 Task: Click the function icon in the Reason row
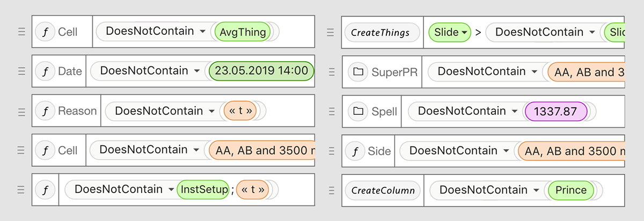click(x=46, y=111)
